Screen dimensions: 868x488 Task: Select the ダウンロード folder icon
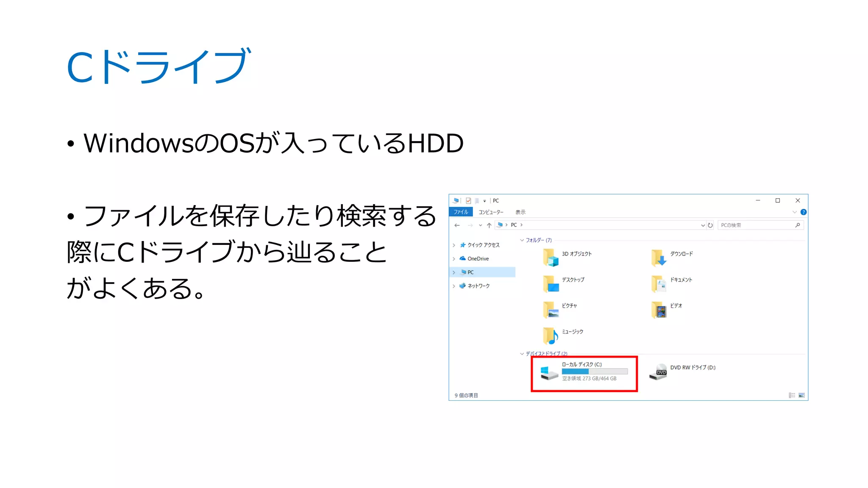(x=659, y=258)
